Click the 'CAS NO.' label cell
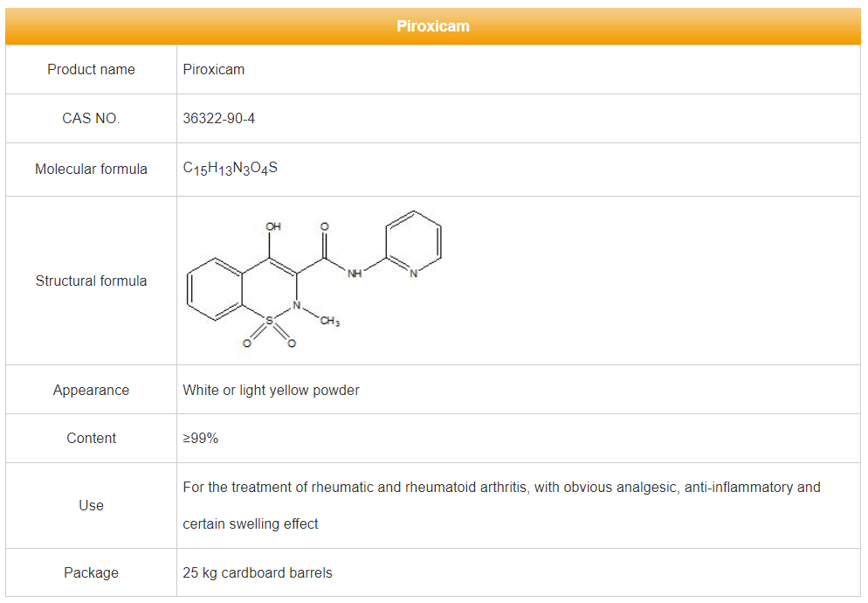Image resolution: width=868 pixels, height=603 pixels. point(91,119)
